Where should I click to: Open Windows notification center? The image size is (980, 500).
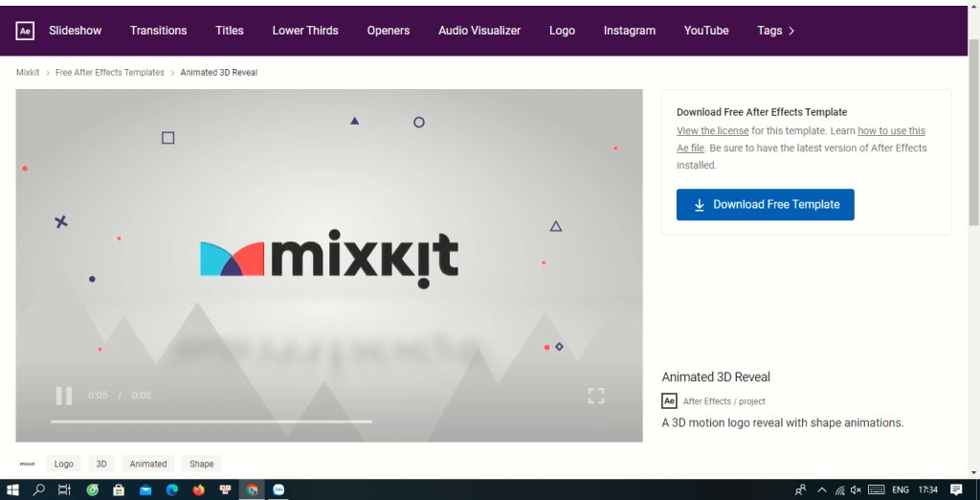click(x=956, y=490)
